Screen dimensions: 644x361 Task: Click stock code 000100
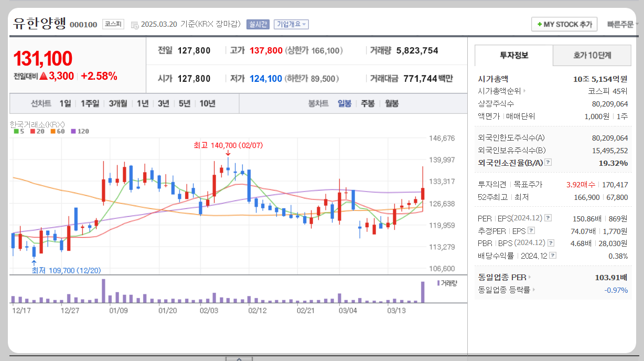point(83,25)
